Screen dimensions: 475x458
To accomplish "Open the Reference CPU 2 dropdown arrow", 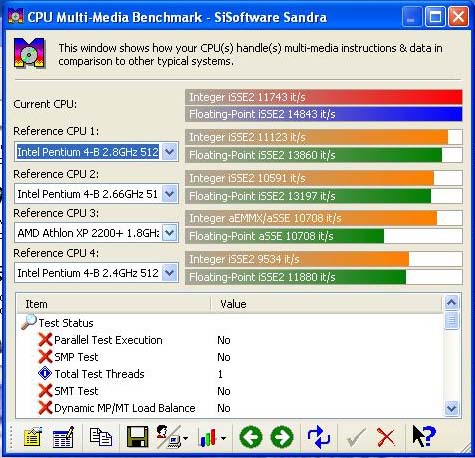I will [x=170, y=194].
